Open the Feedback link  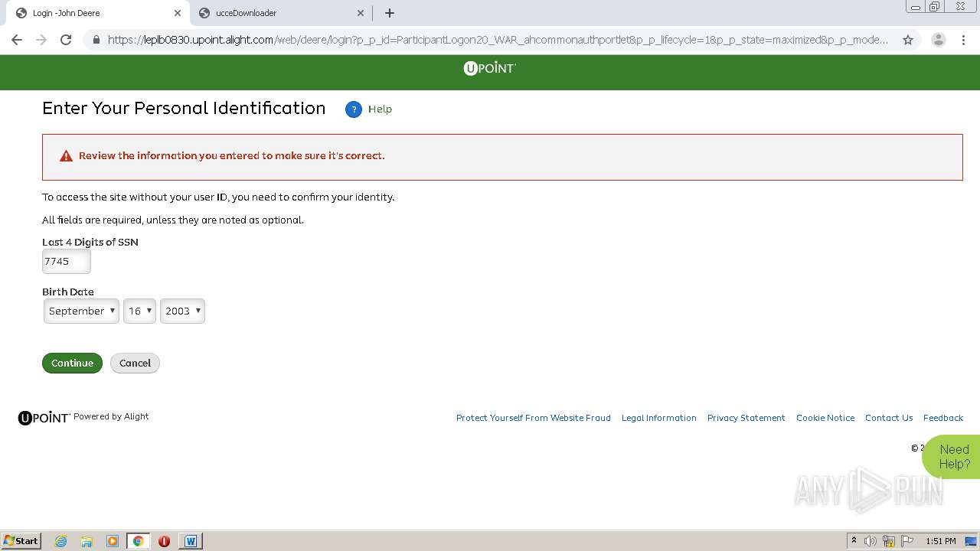click(943, 418)
